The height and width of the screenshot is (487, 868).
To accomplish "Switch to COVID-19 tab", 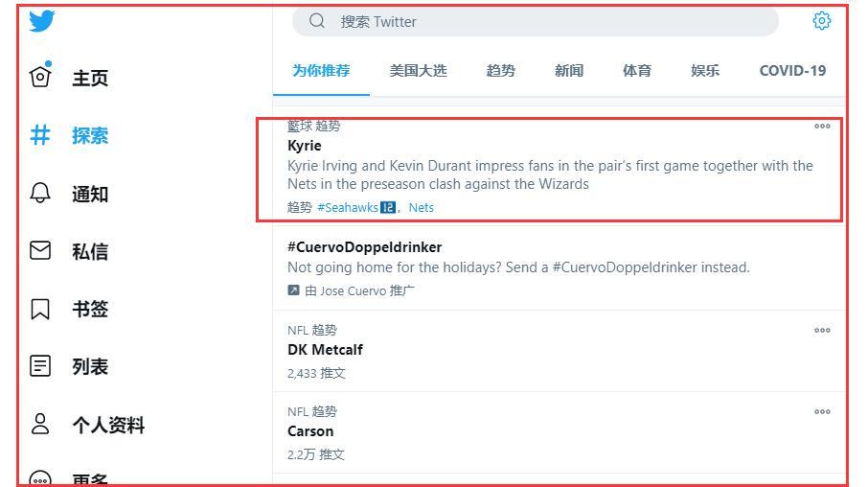I will point(792,71).
